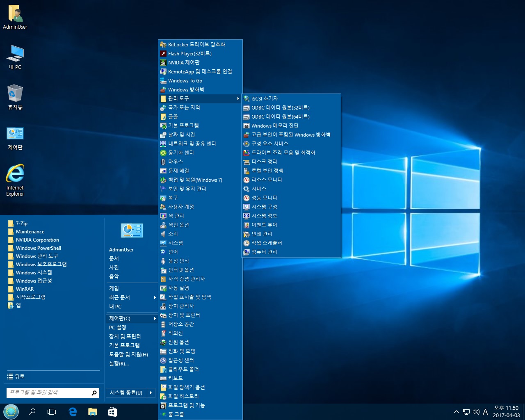Image resolution: width=525 pixels, height=420 pixels.
Task: Select RemoteApp 및 데스크톱 연결
Action: [x=200, y=71]
